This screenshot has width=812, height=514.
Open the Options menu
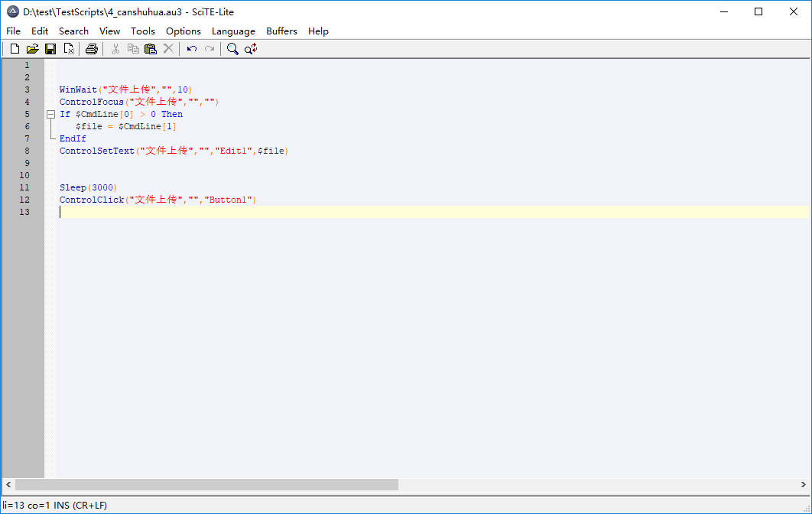(184, 31)
